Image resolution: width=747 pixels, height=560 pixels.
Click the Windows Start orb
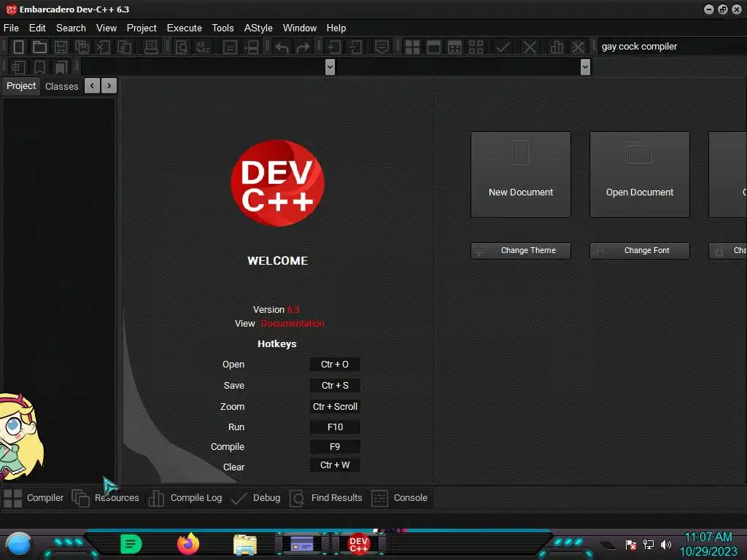pos(19,544)
